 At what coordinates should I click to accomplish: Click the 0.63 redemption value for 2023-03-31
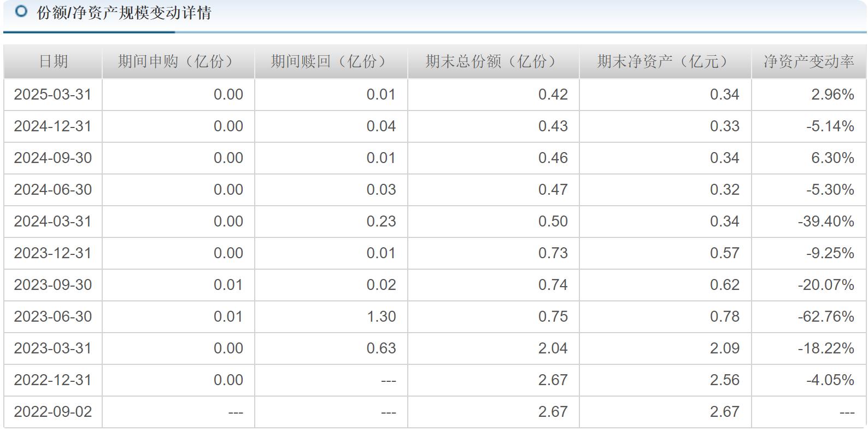[381, 348]
